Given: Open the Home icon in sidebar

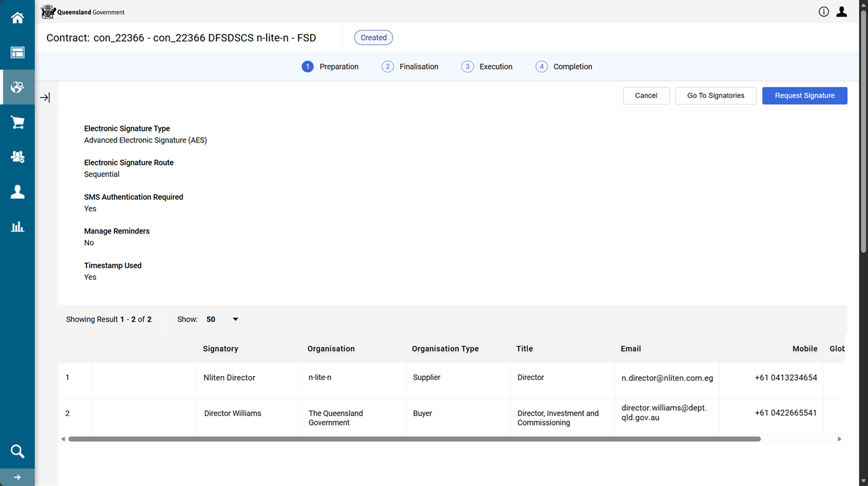Looking at the screenshot, I should point(18,18).
